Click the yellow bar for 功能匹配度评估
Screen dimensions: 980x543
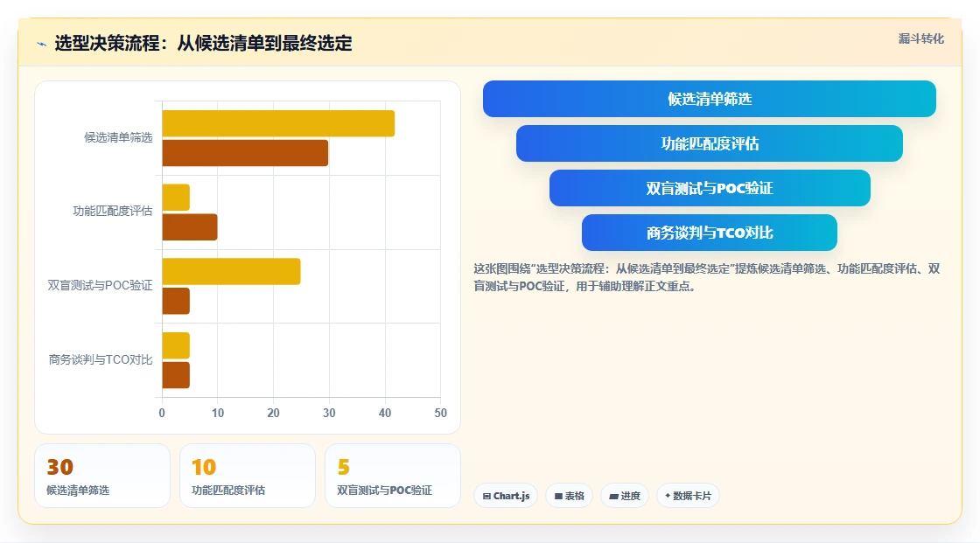(x=176, y=198)
